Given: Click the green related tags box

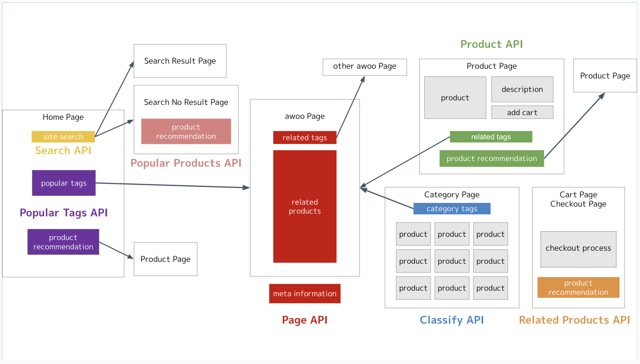Looking at the screenshot, I should click(491, 136).
